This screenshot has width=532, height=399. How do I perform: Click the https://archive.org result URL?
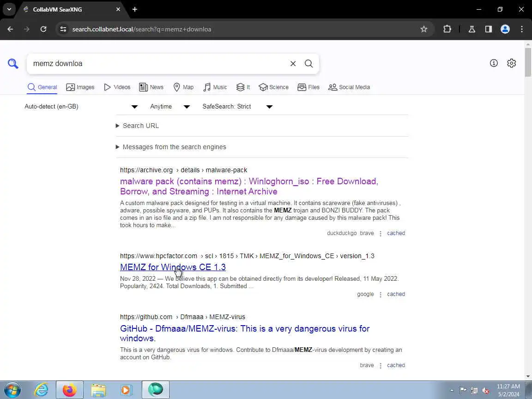point(183,170)
